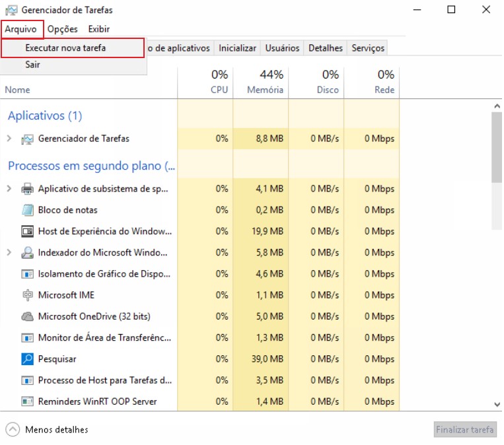Viewport: 504px width, 445px height.
Task: Choose Executar nova tarefa from the menu
Action: (73, 48)
